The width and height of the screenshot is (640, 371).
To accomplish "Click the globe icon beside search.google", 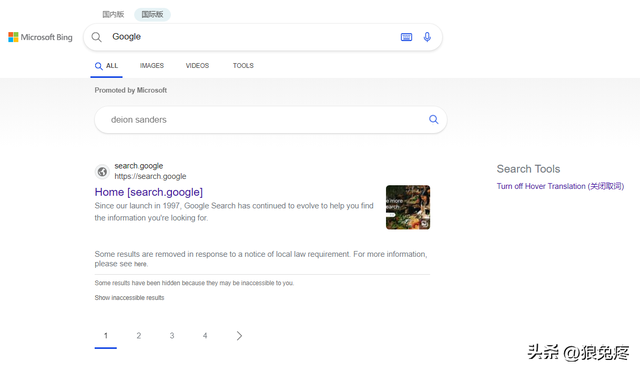I will click(x=102, y=172).
